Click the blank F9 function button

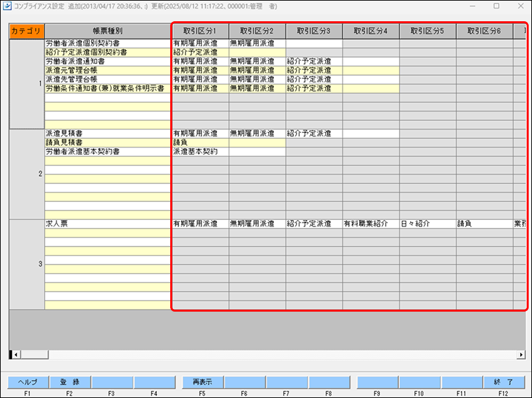377,382
